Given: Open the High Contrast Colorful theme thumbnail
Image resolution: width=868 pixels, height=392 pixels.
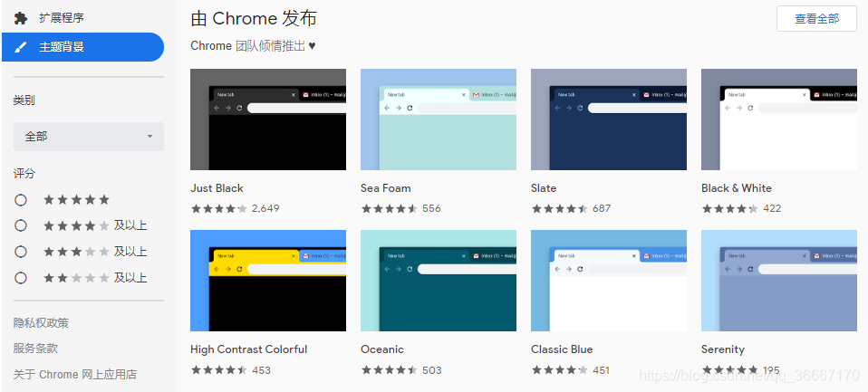Looking at the screenshot, I should [268, 281].
